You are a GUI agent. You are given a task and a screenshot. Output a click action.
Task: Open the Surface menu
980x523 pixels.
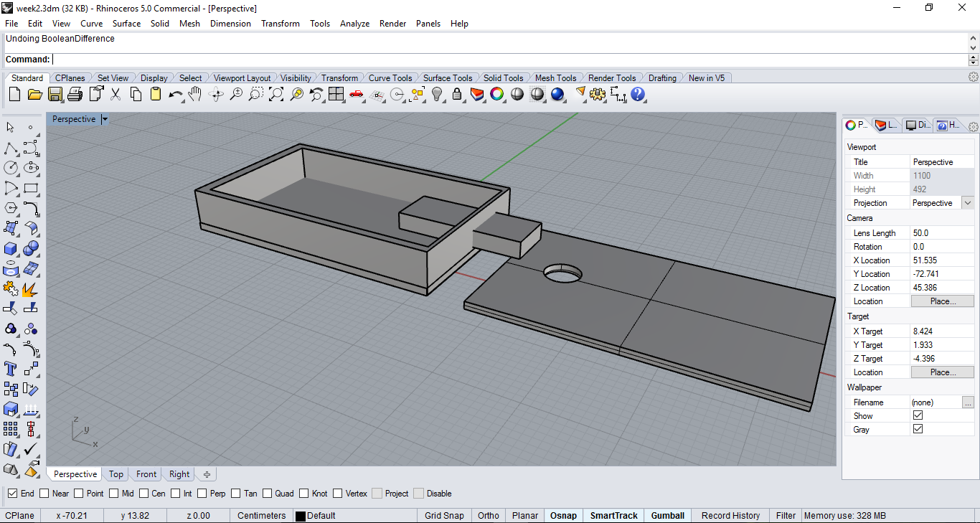pyautogui.click(x=126, y=24)
